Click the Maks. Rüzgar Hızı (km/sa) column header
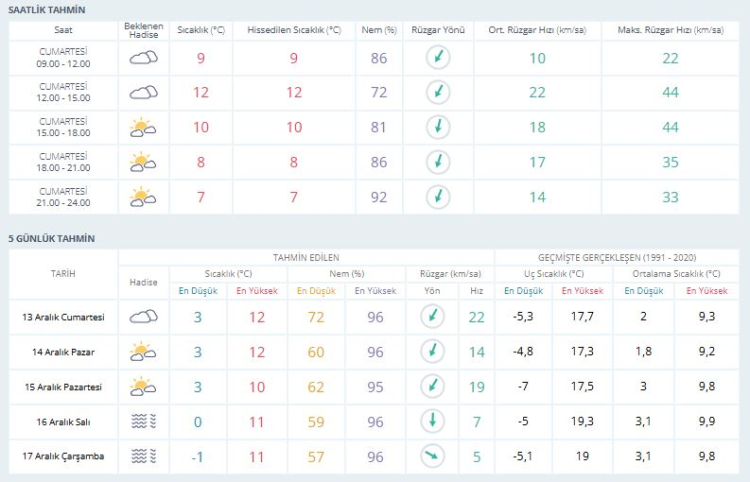Screen dimensions: 750x482 [670, 30]
